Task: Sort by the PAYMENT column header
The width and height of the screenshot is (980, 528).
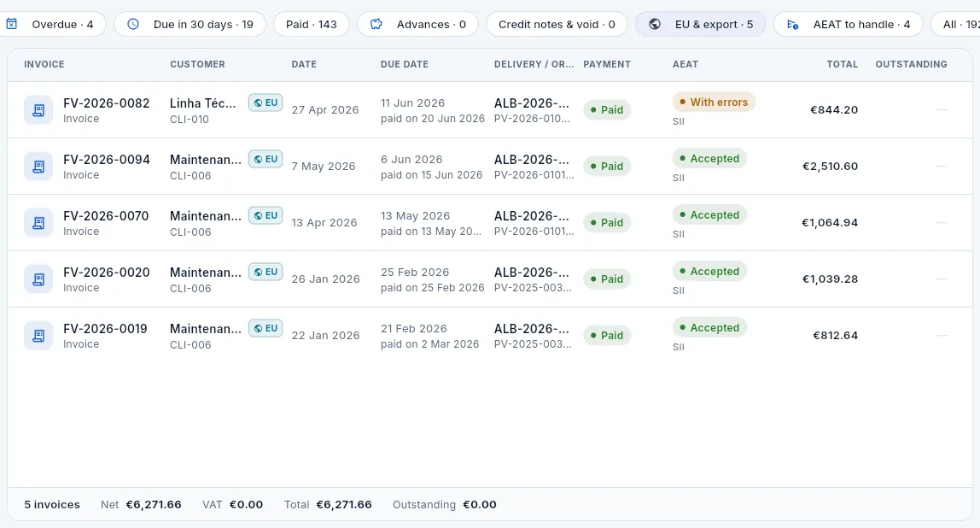Action: 607,64
